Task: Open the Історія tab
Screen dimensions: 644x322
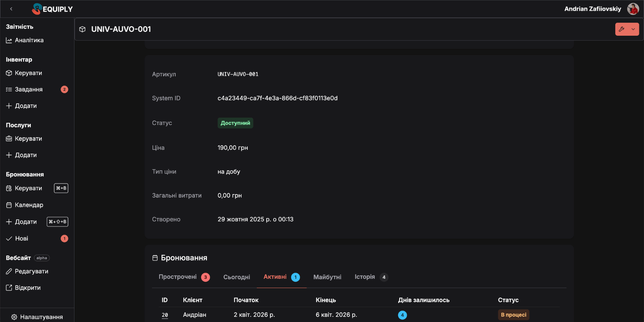Action: (x=365, y=277)
